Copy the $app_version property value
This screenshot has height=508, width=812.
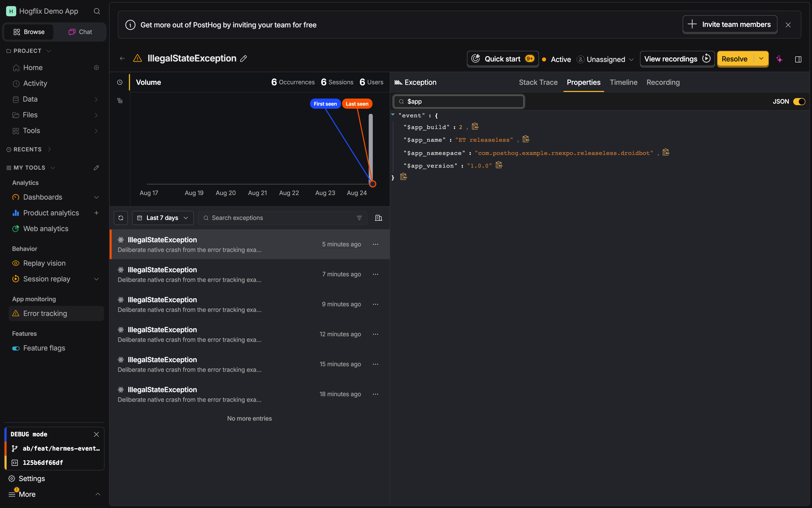499,165
